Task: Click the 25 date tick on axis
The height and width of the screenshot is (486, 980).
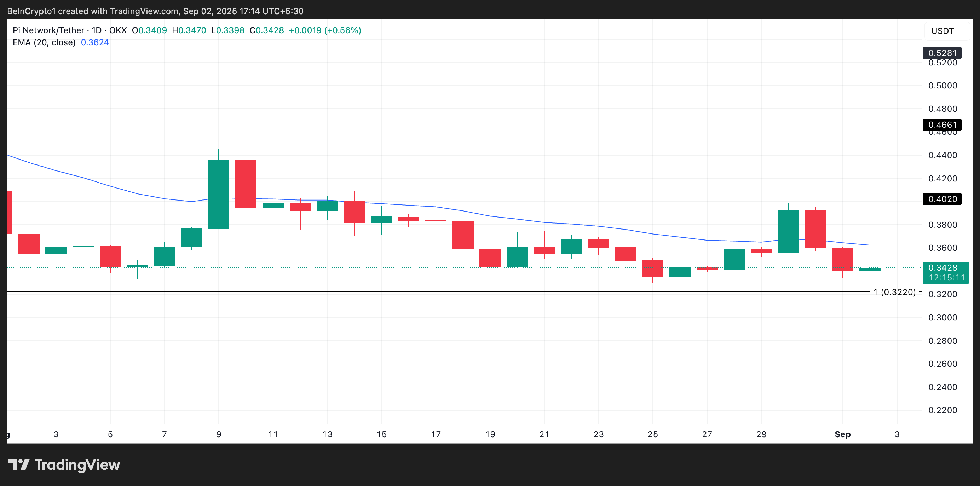Action: pos(652,434)
